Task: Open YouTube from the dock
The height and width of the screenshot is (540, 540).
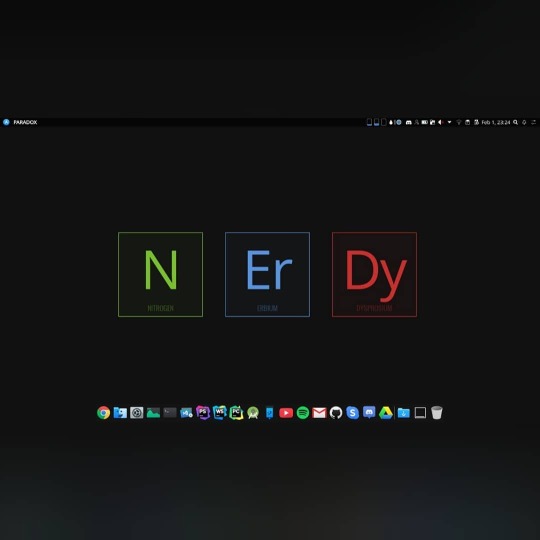Action: click(x=286, y=413)
